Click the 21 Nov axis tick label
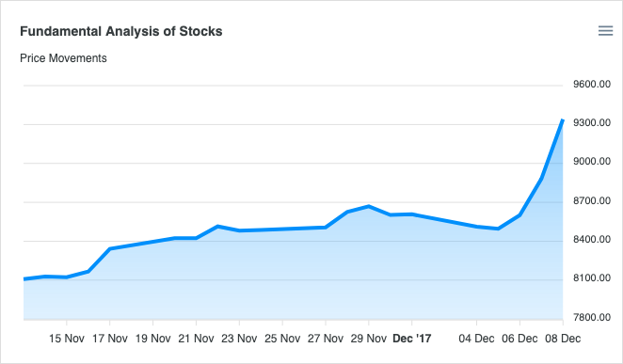 click(197, 339)
